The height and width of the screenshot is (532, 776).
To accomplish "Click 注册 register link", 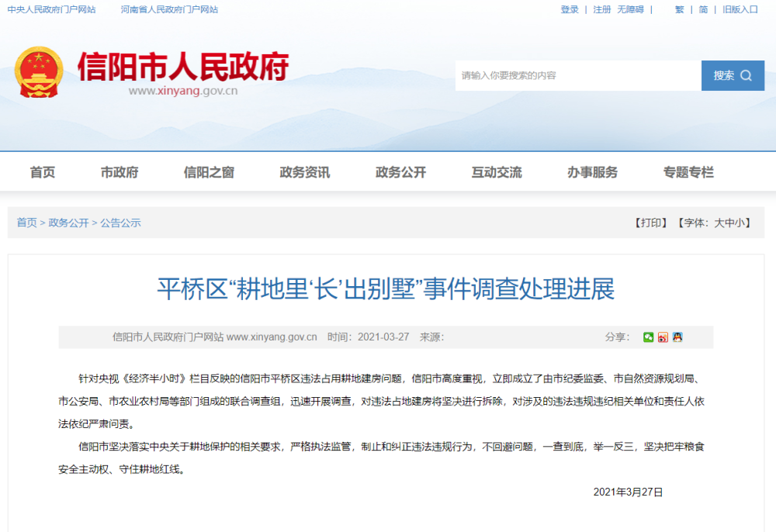I will 602,9.
